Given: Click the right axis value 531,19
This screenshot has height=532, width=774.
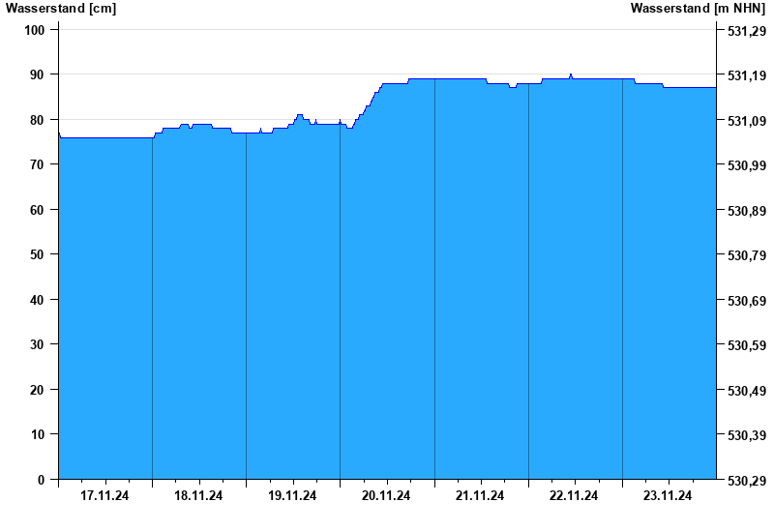Looking at the screenshot, I should point(747,75).
